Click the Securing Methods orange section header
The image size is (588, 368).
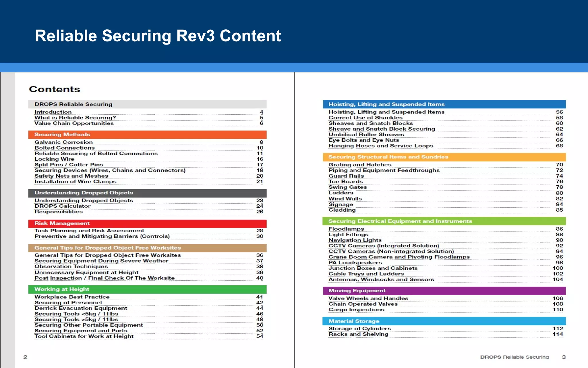click(x=62, y=135)
